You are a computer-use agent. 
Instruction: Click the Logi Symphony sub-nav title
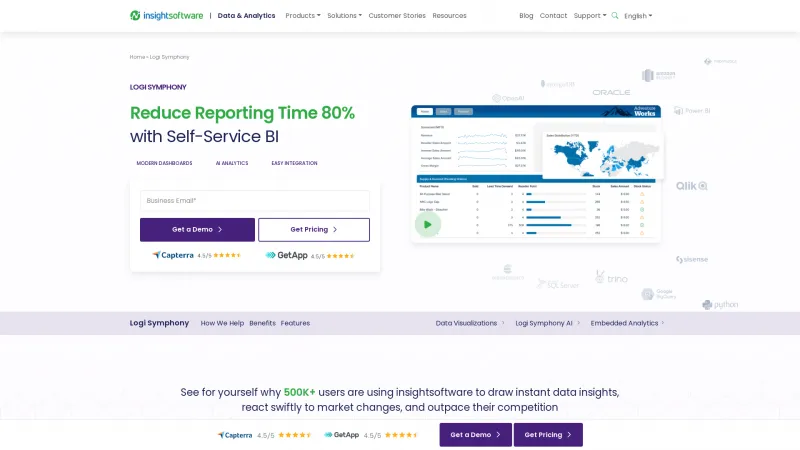[159, 323]
